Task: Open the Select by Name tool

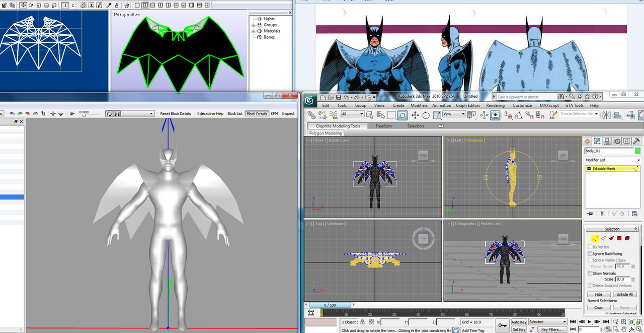Action: [x=380, y=115]
